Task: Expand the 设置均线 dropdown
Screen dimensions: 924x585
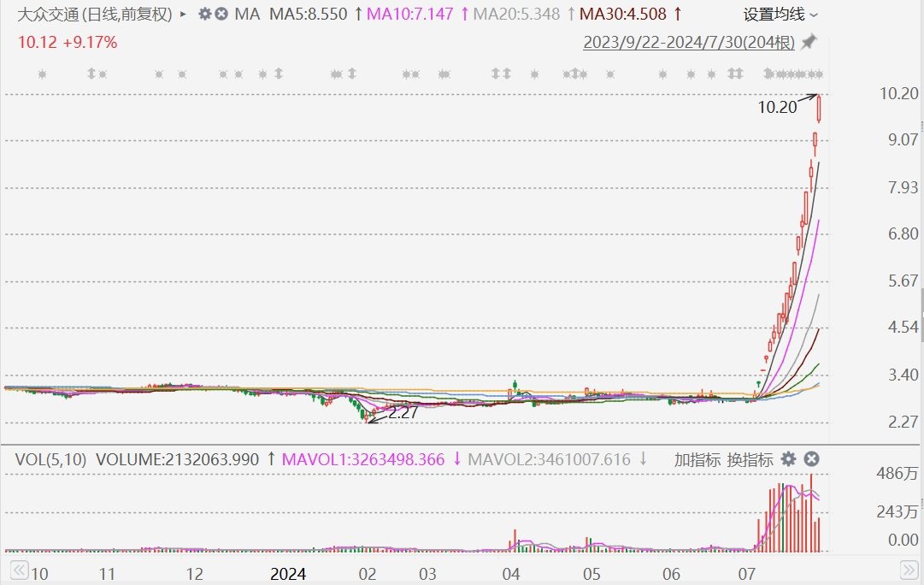Action: tap(780, 15)
